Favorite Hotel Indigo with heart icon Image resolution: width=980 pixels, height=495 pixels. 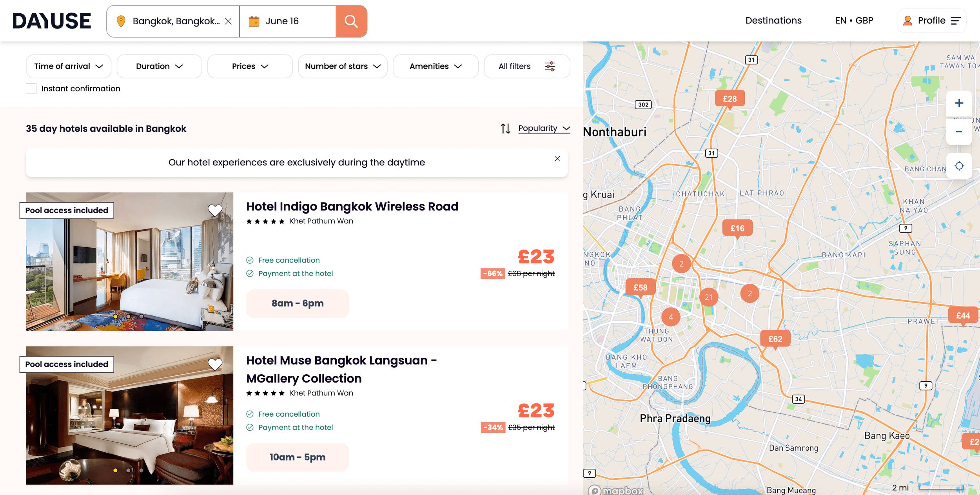tap(215, 210)
